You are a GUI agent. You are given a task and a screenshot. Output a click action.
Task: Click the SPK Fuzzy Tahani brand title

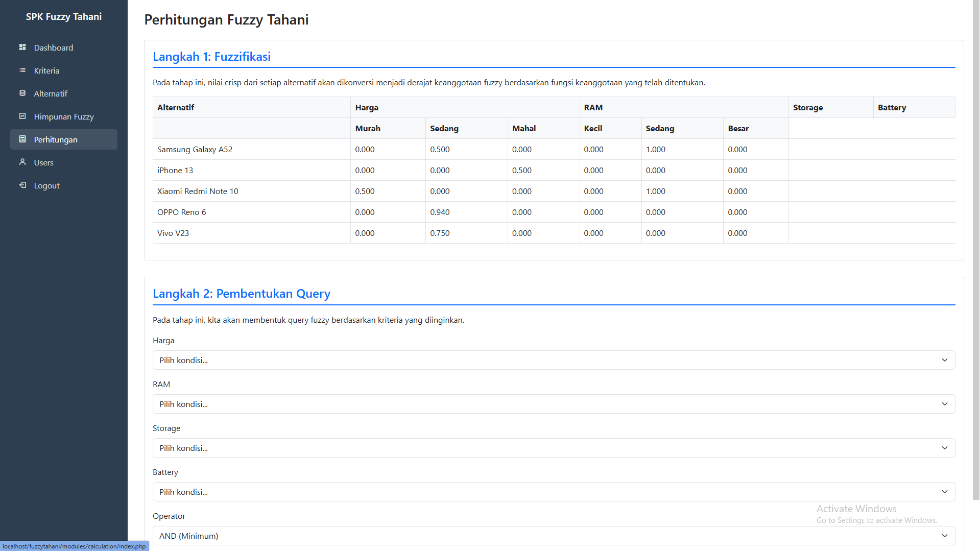[x=64, y=16]
